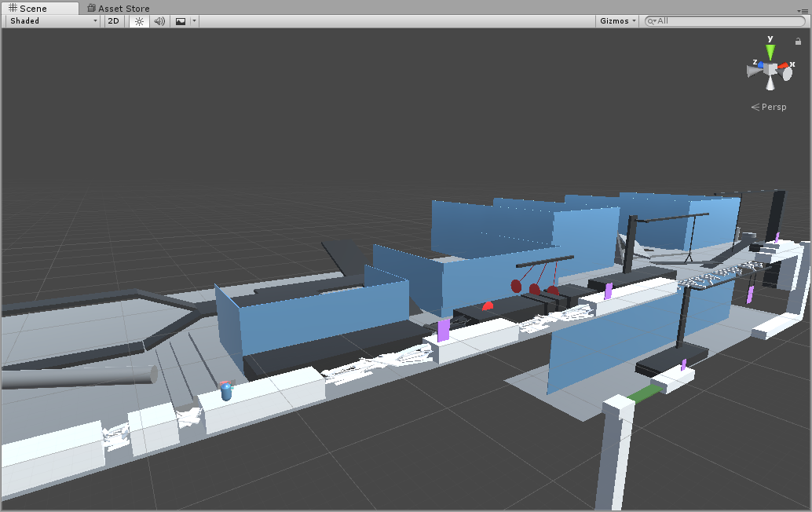Click the grey downward gizmo cone
812x512 pixels.
[770, 82]
